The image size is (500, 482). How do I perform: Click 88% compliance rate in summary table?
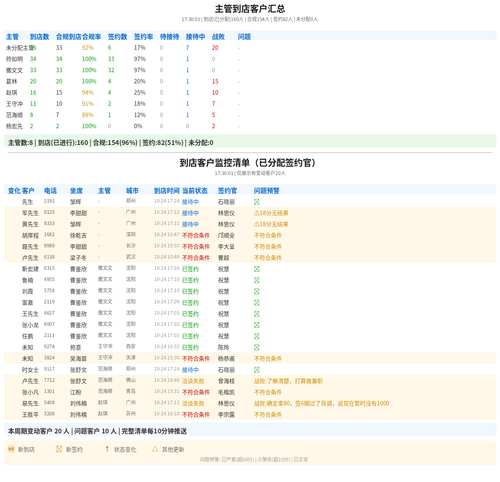click(x=88, y=115)
